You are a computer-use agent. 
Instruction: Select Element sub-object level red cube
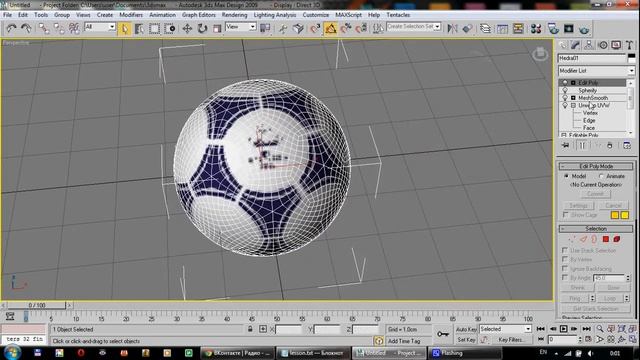[x=616, y=239]
